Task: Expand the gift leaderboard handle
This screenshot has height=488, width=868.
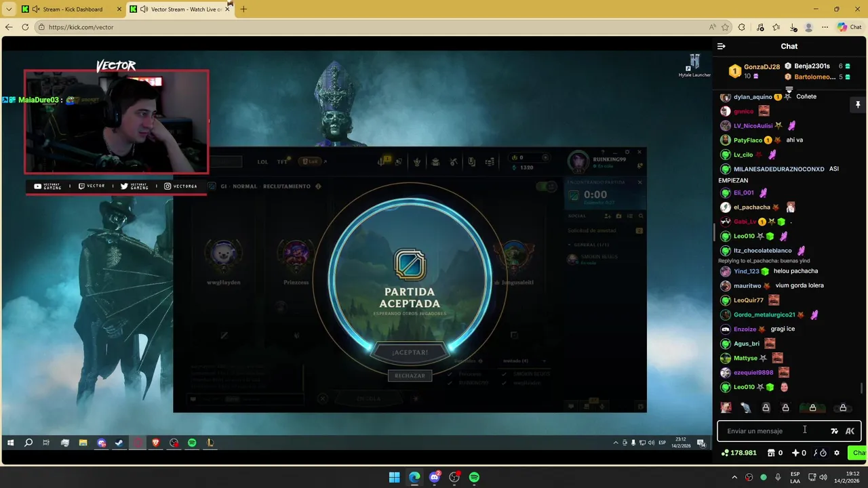Action: (x=789, y=89)
